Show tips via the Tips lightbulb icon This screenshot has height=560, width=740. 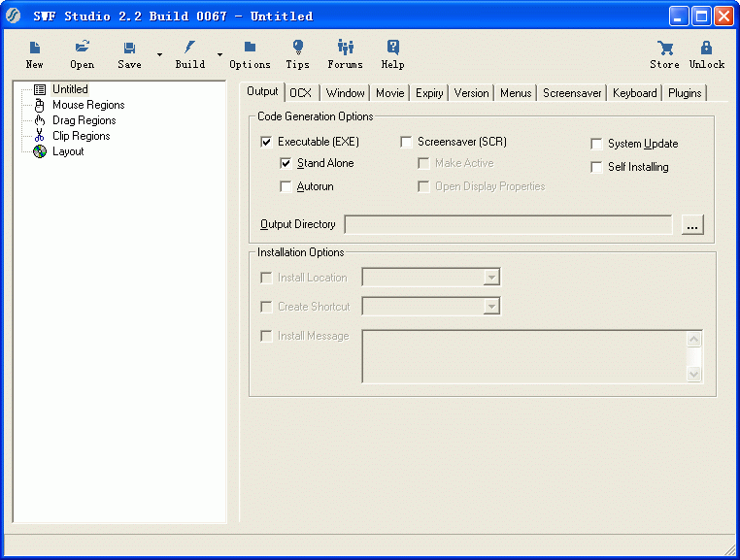click(x=298, y=47)
